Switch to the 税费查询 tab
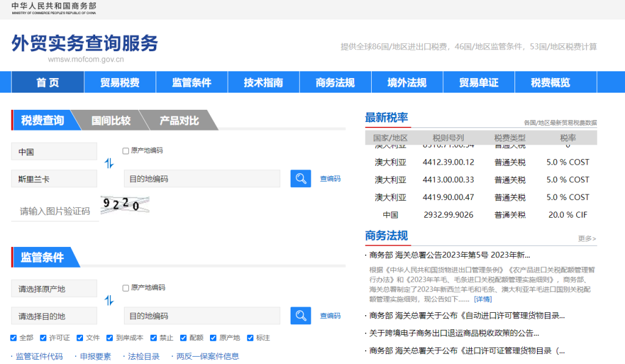Image resolution: width=625 pixels, height=364 pixels. [x=43, y=120]
